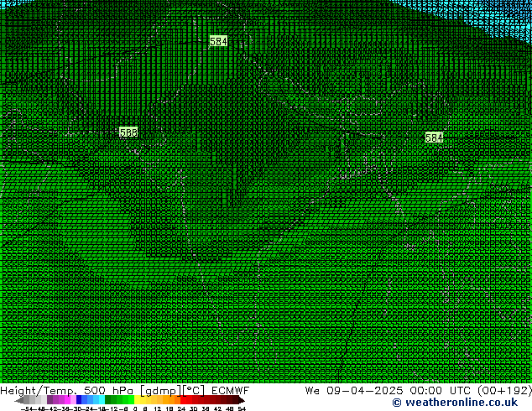
Task: Click the ECMWF model label
Action: 230,390
